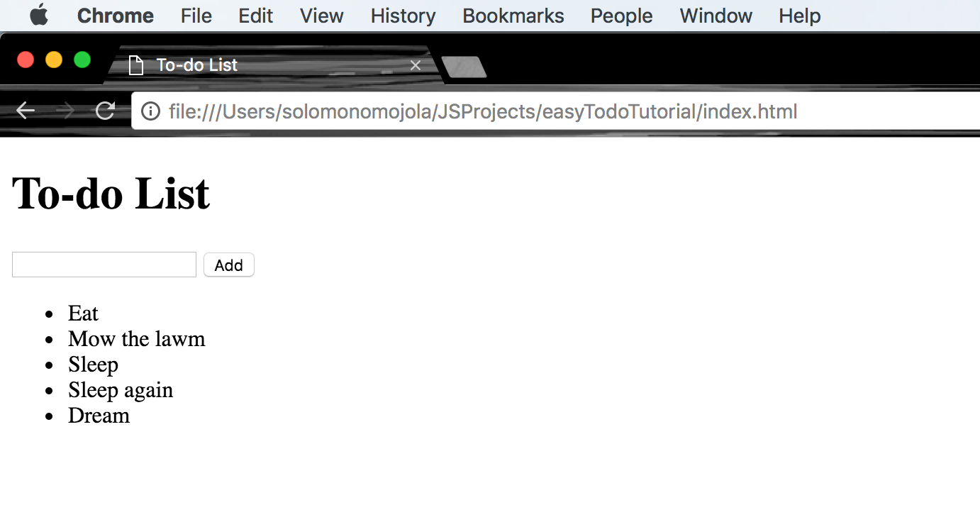Click the reload page icon
Screen dimensions: 980x522
pyautogui.click(x=105, y=110)
